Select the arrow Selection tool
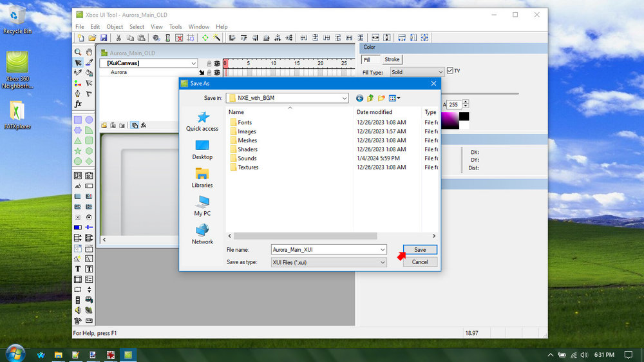Image resolution: width=644 pixels, height=362 pixels. tap(78, 62)
